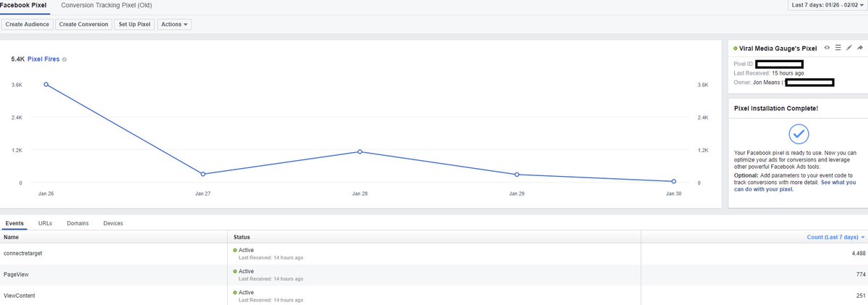Select the URLs tab
The height and width of the screenshot is (305, 868).
pos(45,223)
